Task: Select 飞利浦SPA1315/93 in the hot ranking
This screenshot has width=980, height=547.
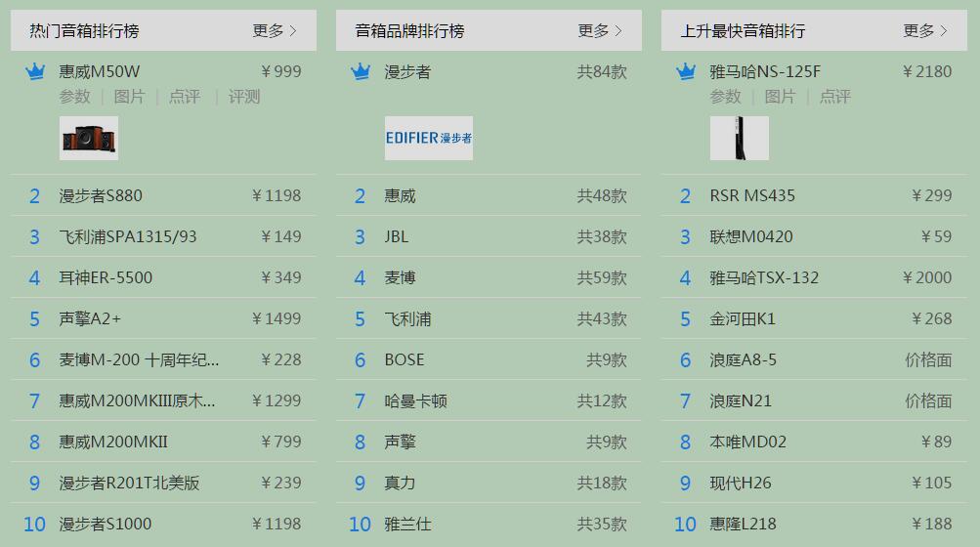Action: pos(127,236)
